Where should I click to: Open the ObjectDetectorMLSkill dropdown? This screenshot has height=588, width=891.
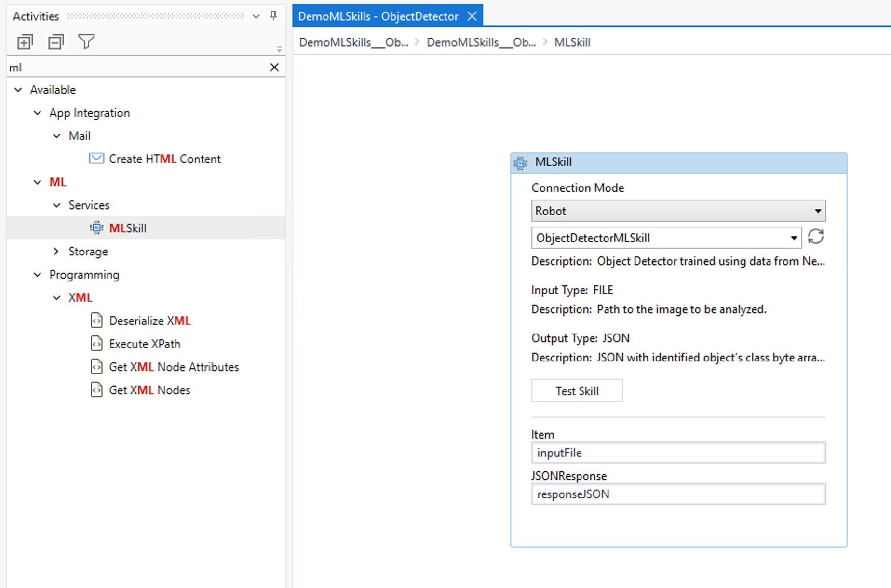pyautogui.click(x=666, y=238)
